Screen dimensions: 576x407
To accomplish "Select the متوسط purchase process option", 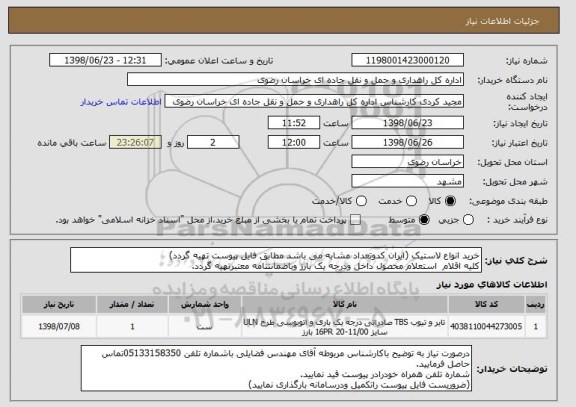I will [x=424, y=220].
